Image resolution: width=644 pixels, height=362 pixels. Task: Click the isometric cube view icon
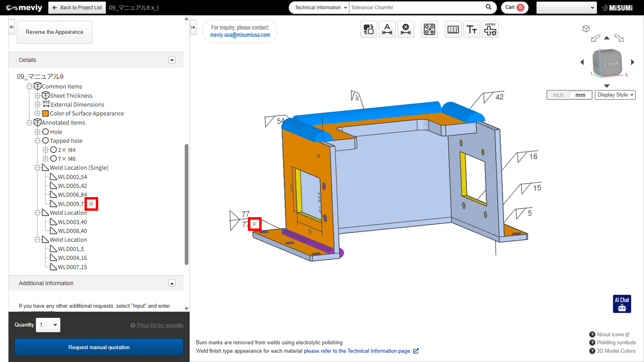(586, 29)
